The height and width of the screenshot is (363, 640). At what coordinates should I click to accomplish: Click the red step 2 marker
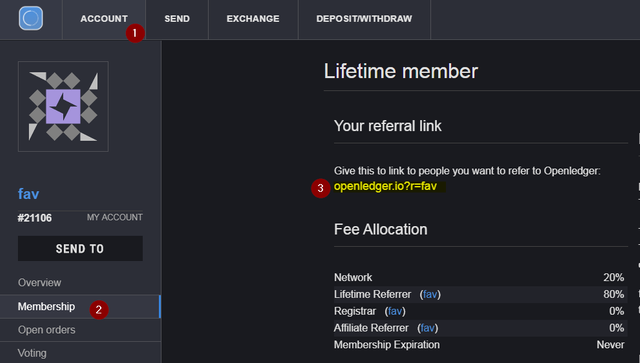click(99, 310)
